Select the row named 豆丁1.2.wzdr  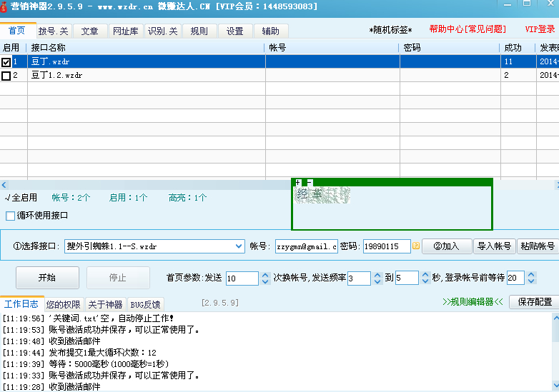[279, 75]
